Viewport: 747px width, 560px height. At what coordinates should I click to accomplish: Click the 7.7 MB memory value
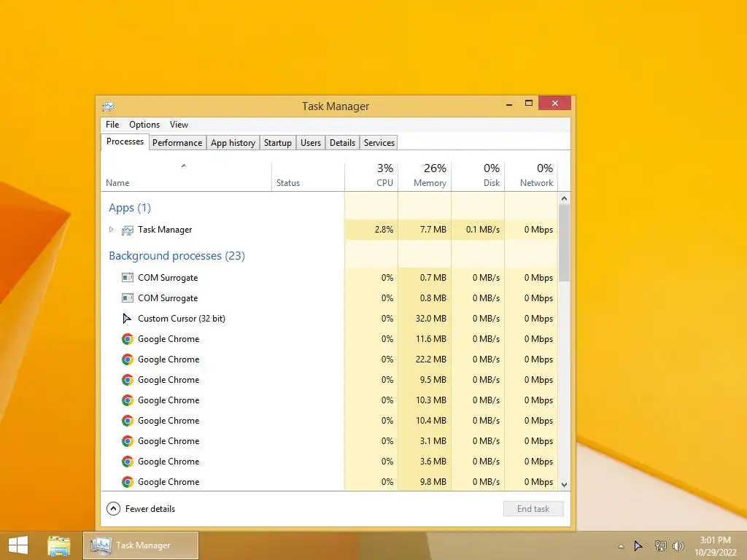pyautogui.click(x=433, y=230)
